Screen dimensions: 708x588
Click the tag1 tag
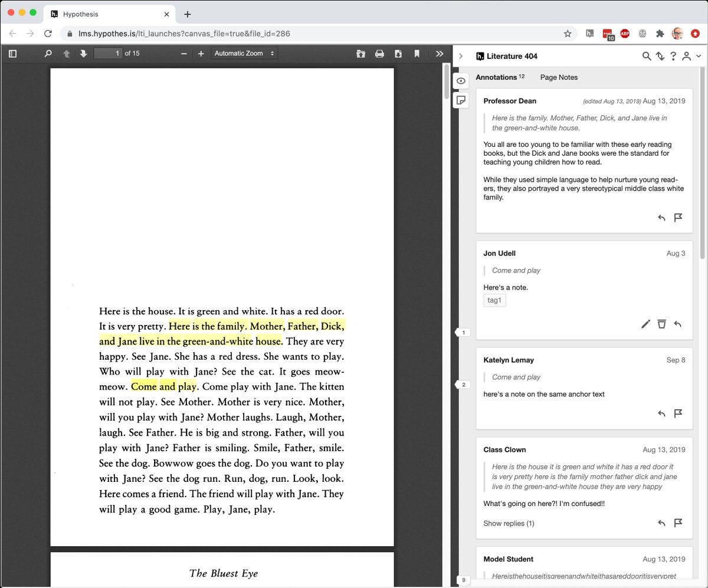(494, 300)
